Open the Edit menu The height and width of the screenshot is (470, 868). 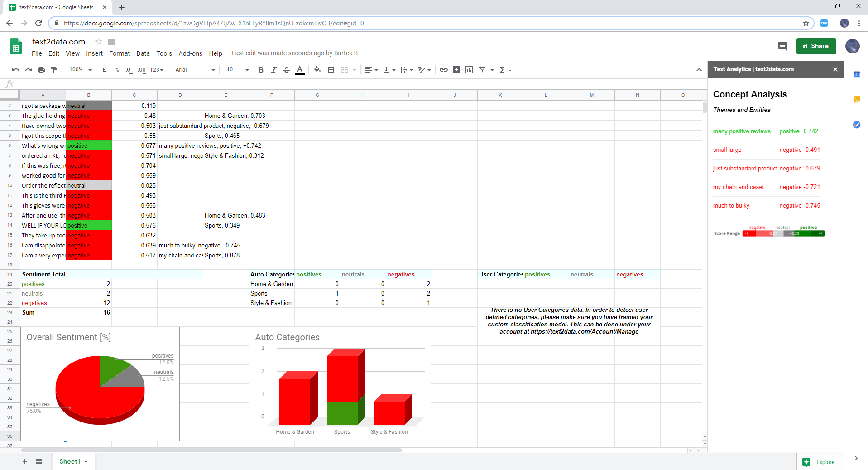pyautogui.click(x=54, y=53)
